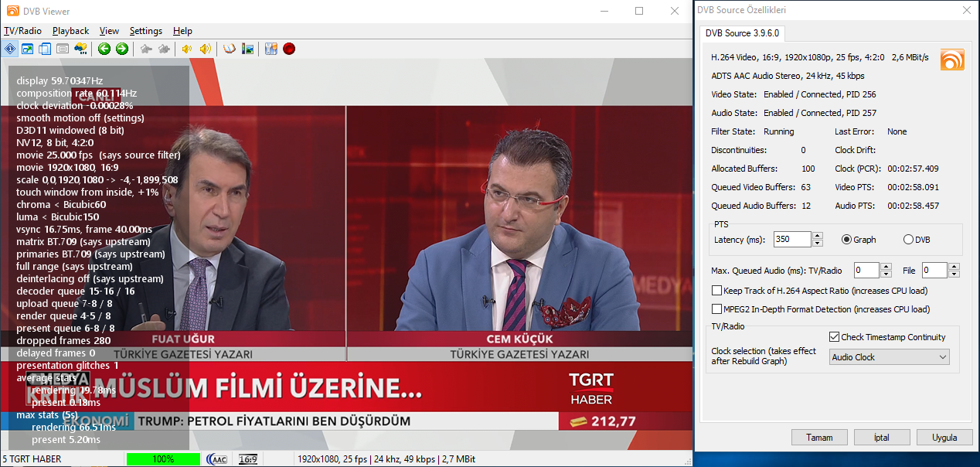Maximize the DVB Viewer window
Screen dimensions: 980x467
coord(639,11)
